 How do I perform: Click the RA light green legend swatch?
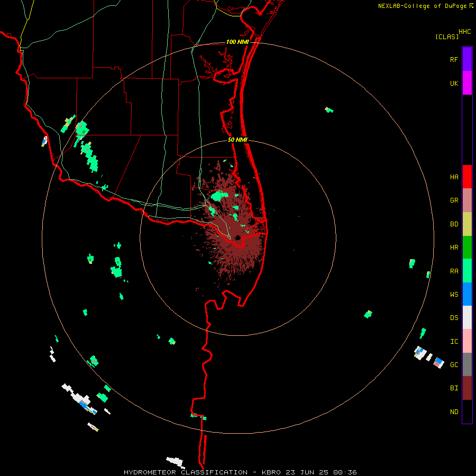pyautogui.click(x=467, y=271)
